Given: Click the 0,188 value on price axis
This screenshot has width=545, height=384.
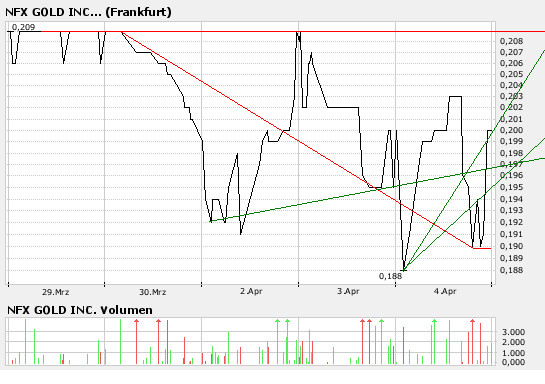Looking at the screenshot, I should (511, 270).
